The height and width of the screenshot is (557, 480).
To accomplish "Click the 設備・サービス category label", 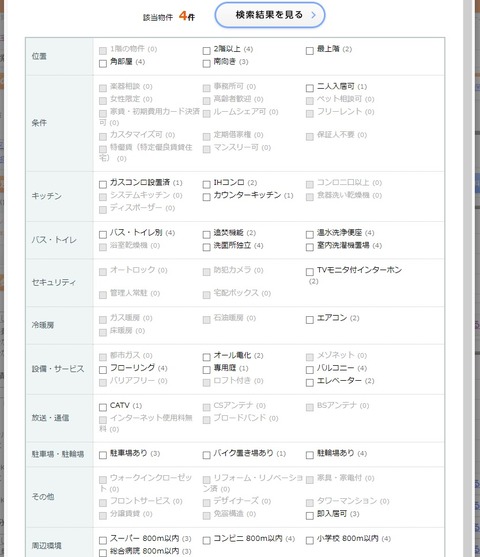I will pyautogui.click(x=58, y=369).
